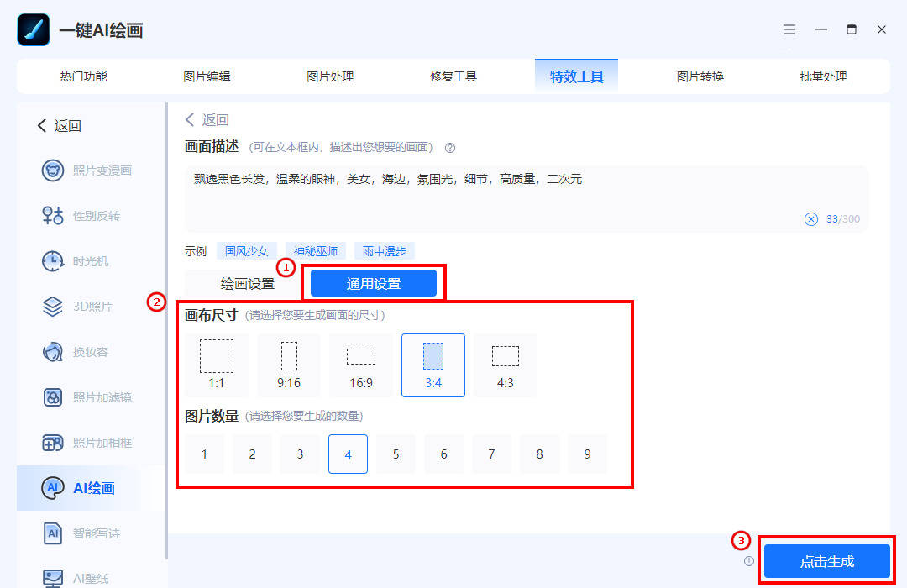Open the 图片转换 tab
The height and width of the screenshot is (588, 907).
pyautogui.click(x=700, y=76)
